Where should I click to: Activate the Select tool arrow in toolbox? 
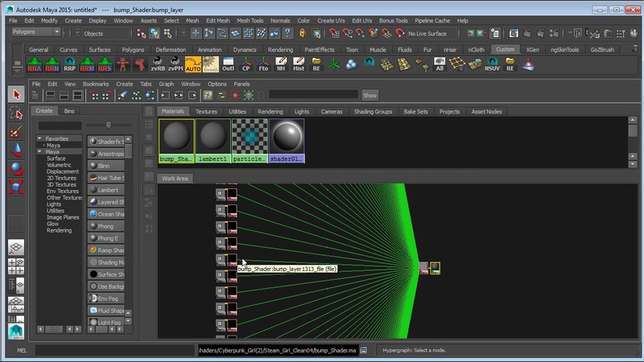click(x=16, y=94)
